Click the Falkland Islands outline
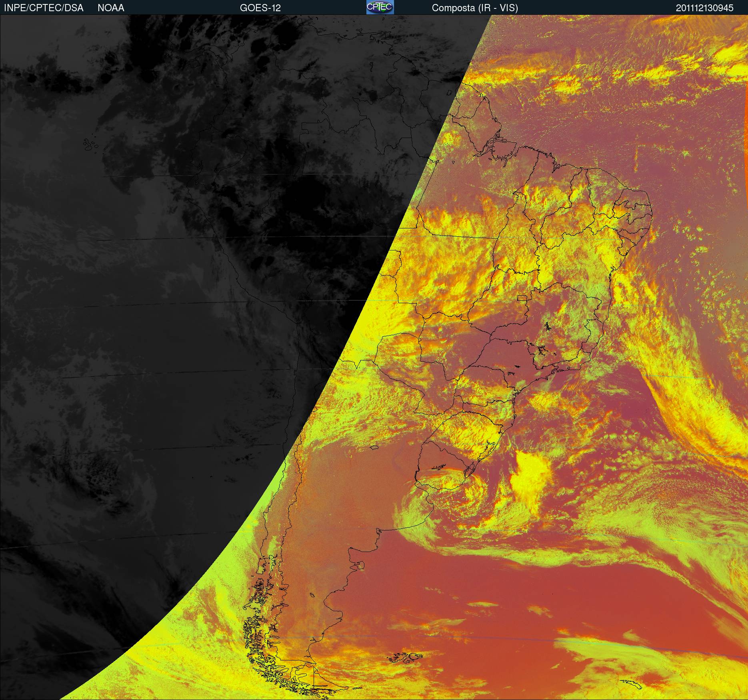 click(406, 656)
